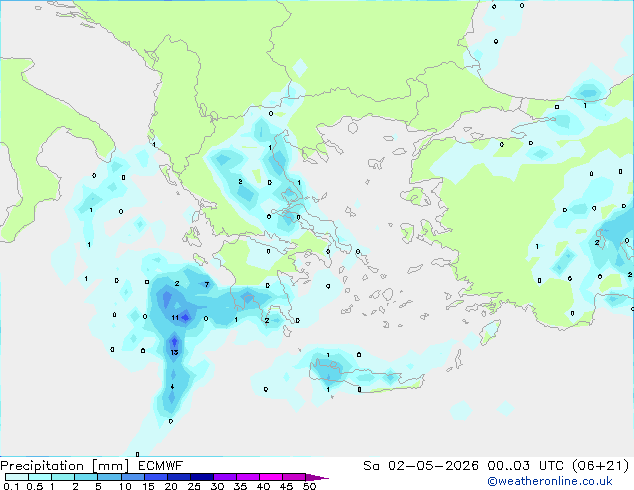The height and width of the screenshot is (490, 634).
Task: Click the 30–35 mm purple legend swatch
Action: click(224, 477)
